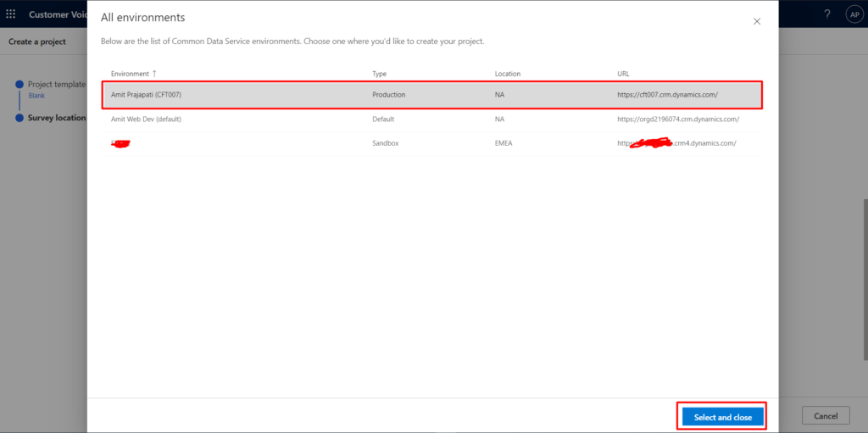Click the Create a project heading

click(37, 42)
